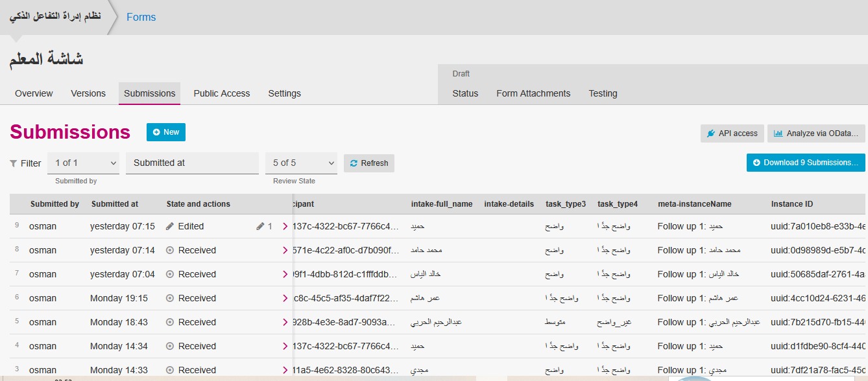The height and width of the screenshot is (381, 868).
Task: Open the Submitted by filter dropdown
Action: (83, 163)
